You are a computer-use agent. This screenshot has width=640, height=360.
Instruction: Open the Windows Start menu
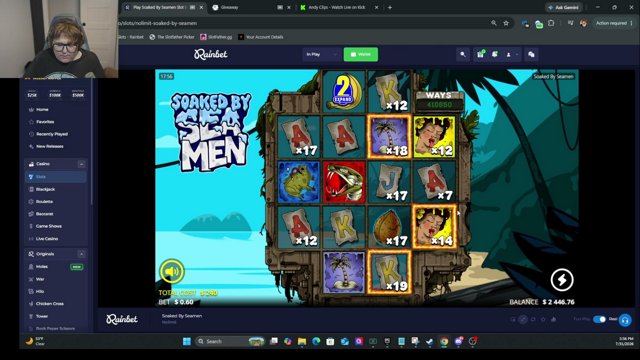click(x=187, y=341)
